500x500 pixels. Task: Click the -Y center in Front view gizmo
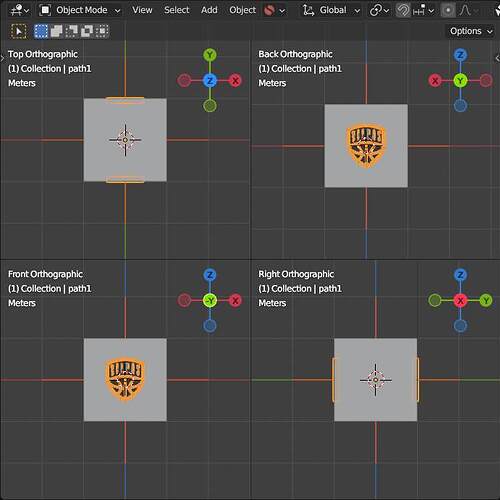(210, 300)
